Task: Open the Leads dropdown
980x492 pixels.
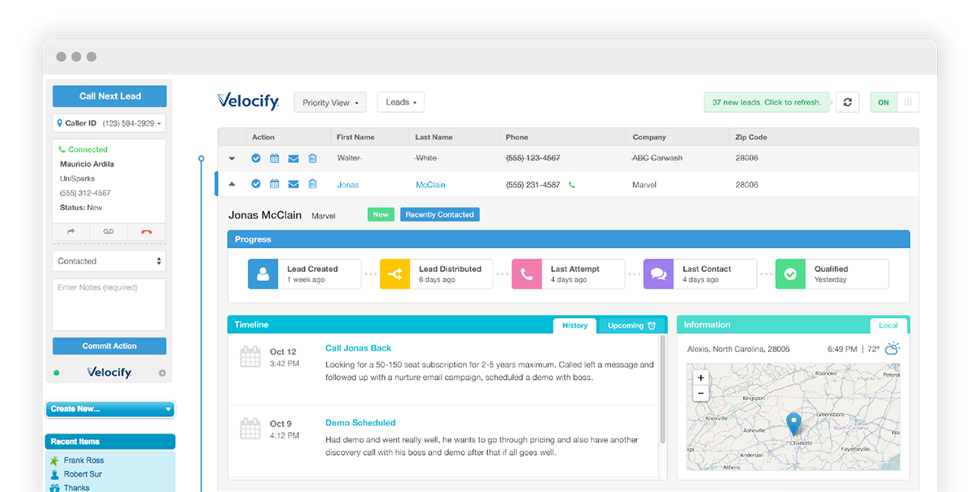Action: 400,102
